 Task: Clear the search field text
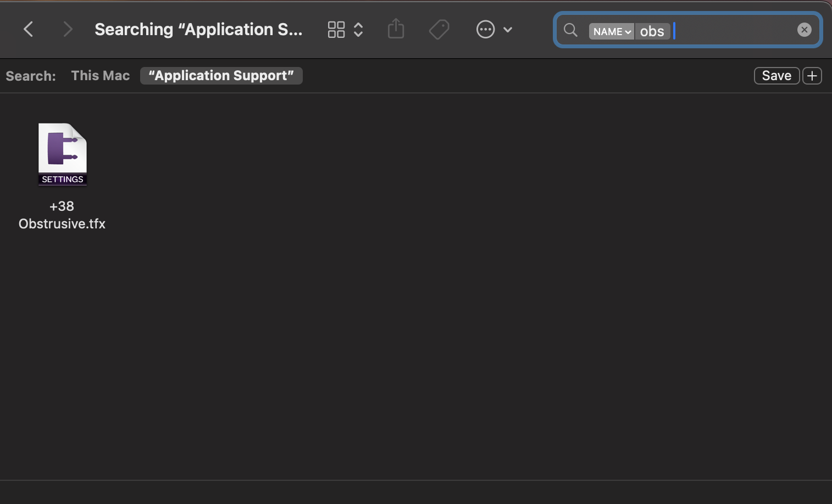(x=804, y=30)
